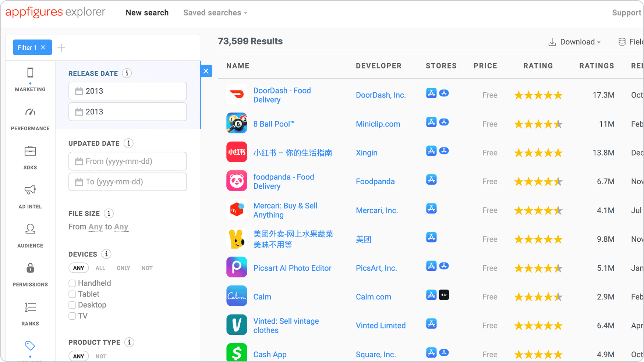
Task: Open the 8 Ball Pool app link
Action: [x=274, y=124]
